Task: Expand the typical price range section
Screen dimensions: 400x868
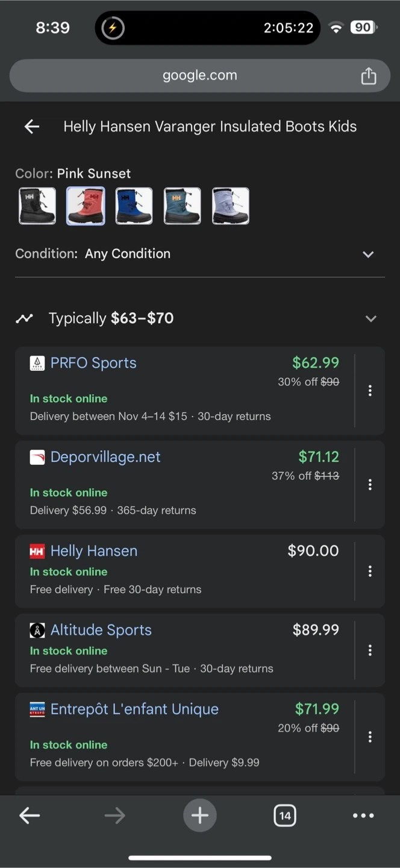Action: (x=370, y=318)
